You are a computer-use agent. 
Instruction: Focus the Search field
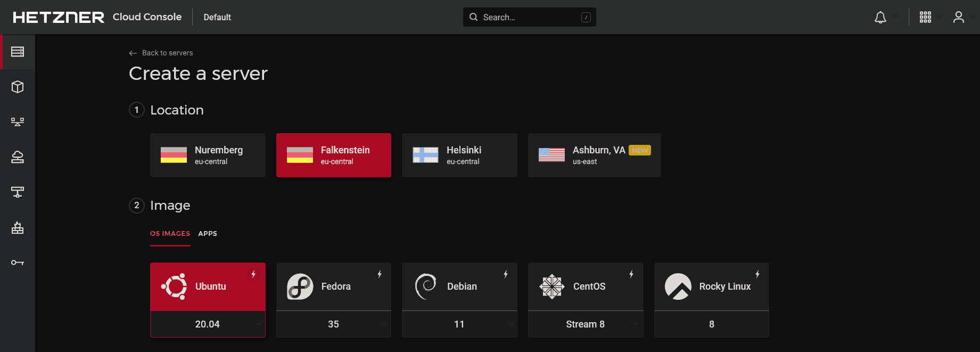(x=530, y=17)
